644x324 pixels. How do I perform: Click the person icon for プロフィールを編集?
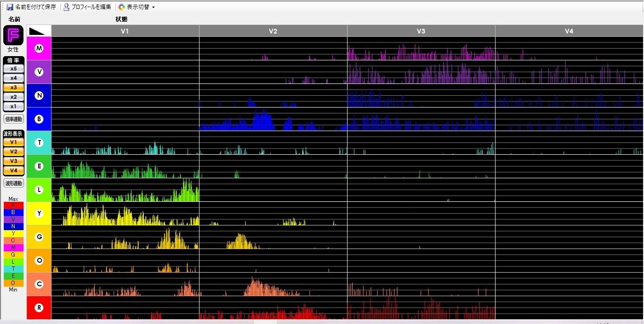click(66, 7)
